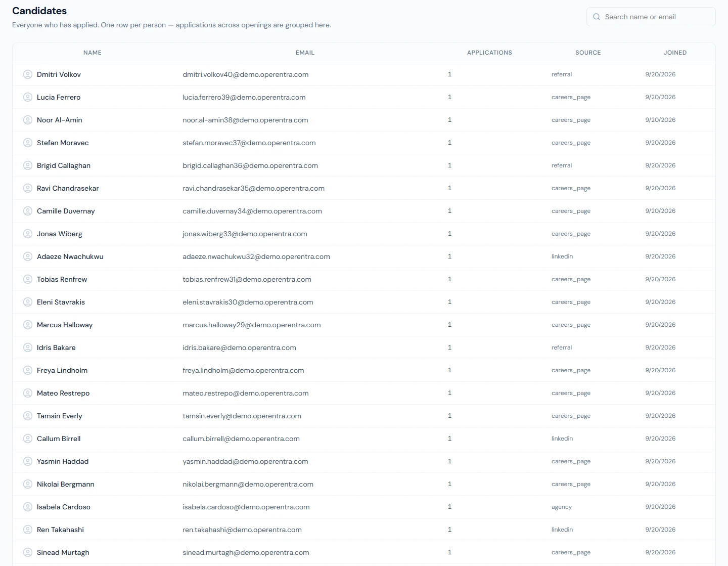Open candidate Callum Birrell's name
Viewport: 728px width, 566px height.
59,439
